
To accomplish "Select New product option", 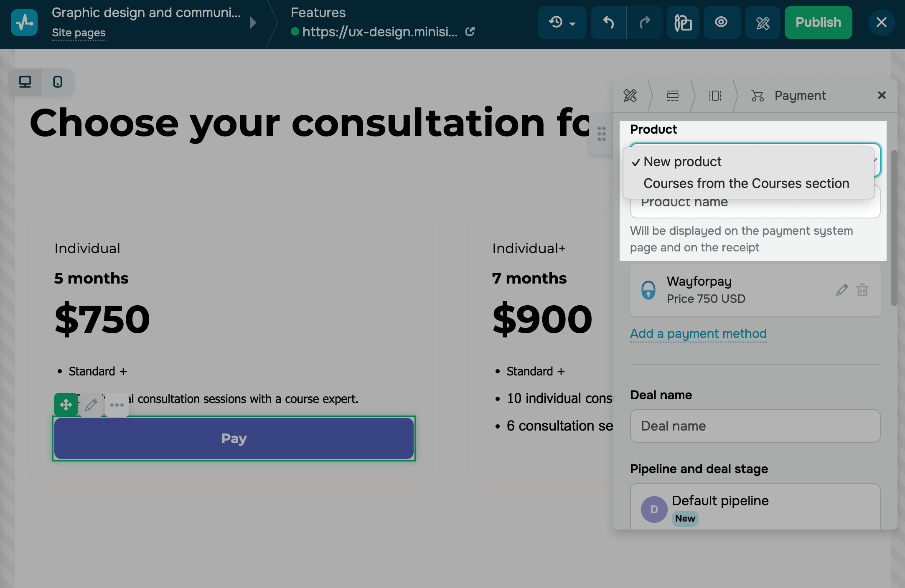I will tap(682, 162).
